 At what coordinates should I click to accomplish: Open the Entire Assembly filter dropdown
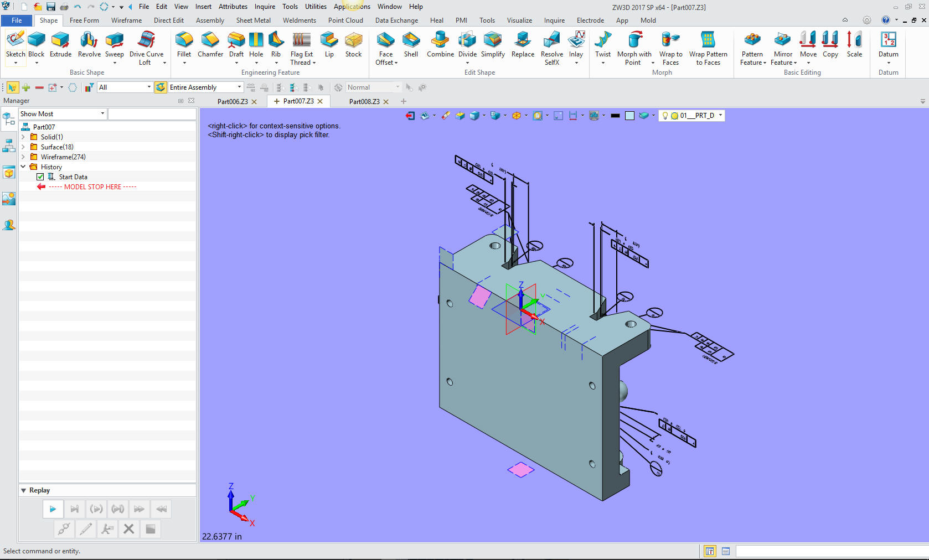[x=239, y=87]
